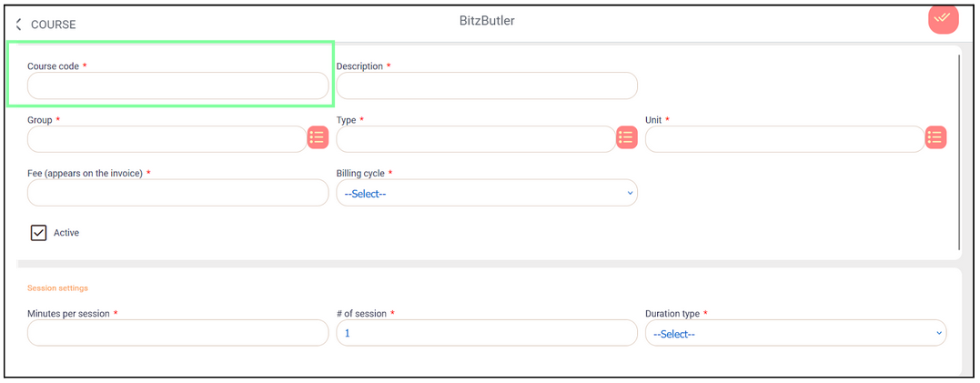Open the Duration type dropdown
980x383 pixels.
(795, 333)
